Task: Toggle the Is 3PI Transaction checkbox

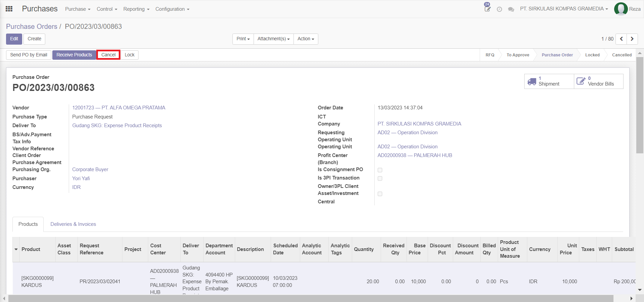Action: tap(380, 179)
